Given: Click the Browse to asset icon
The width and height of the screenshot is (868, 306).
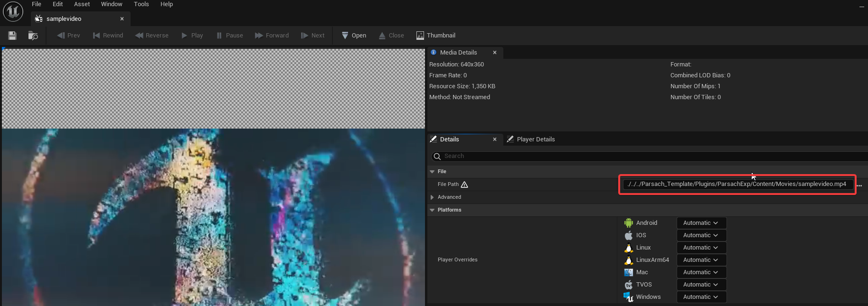Looking at the screenshot, I should [33, 36].
